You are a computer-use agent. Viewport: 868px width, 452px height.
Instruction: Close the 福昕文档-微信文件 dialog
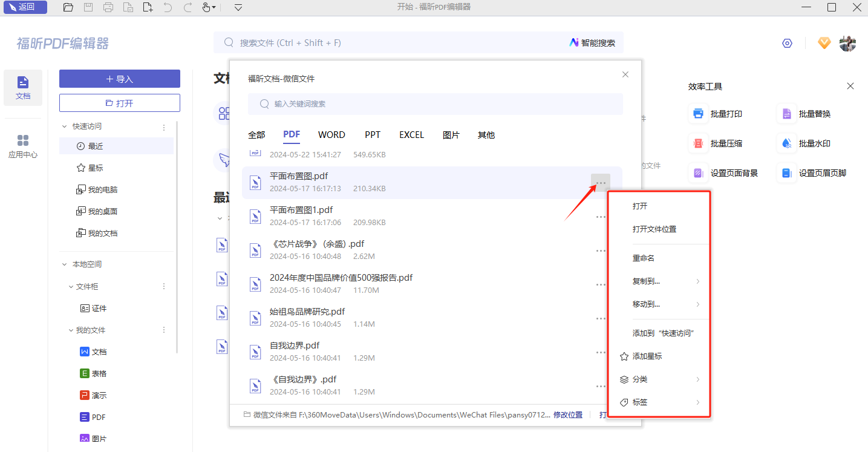(x=625, y=74)
